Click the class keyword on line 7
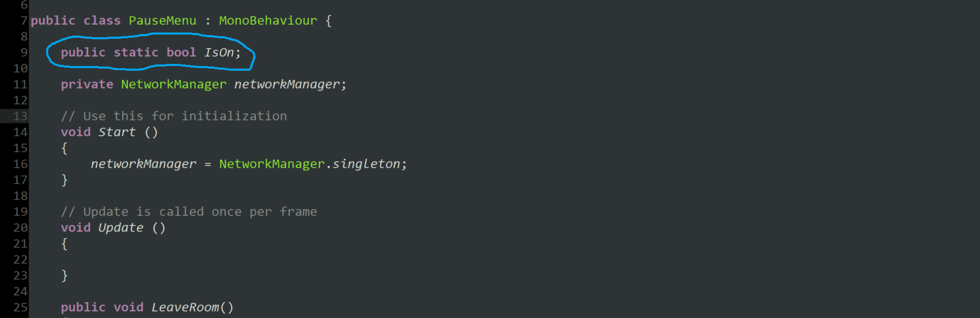 pos(102,21)
